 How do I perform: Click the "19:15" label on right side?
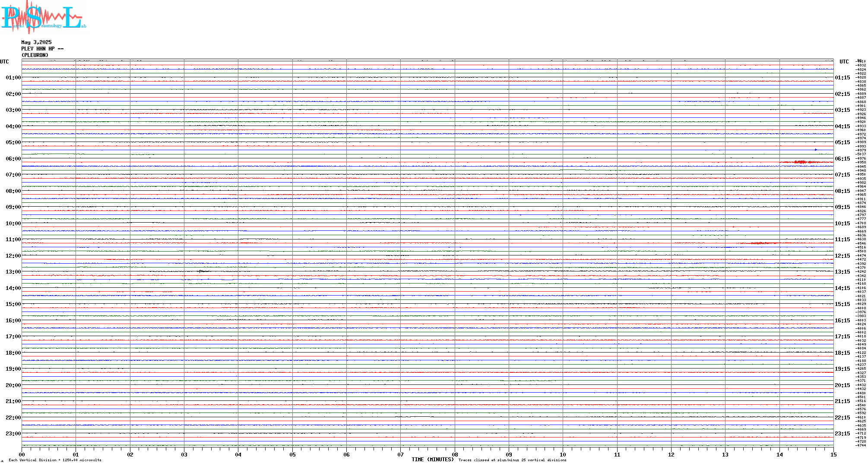click(843, 369)
